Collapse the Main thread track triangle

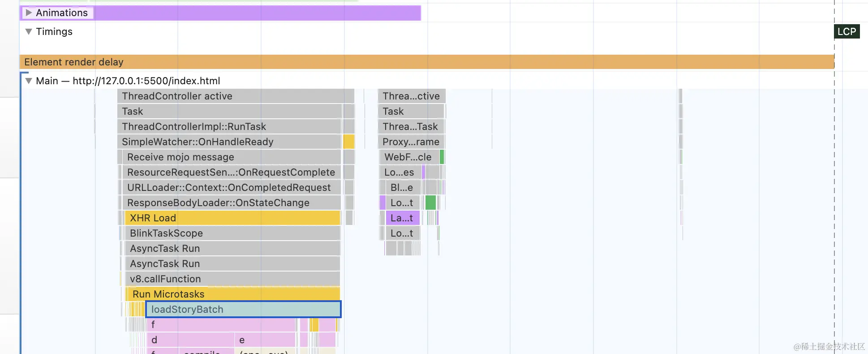pyautogui.click(x=29, y=81)
